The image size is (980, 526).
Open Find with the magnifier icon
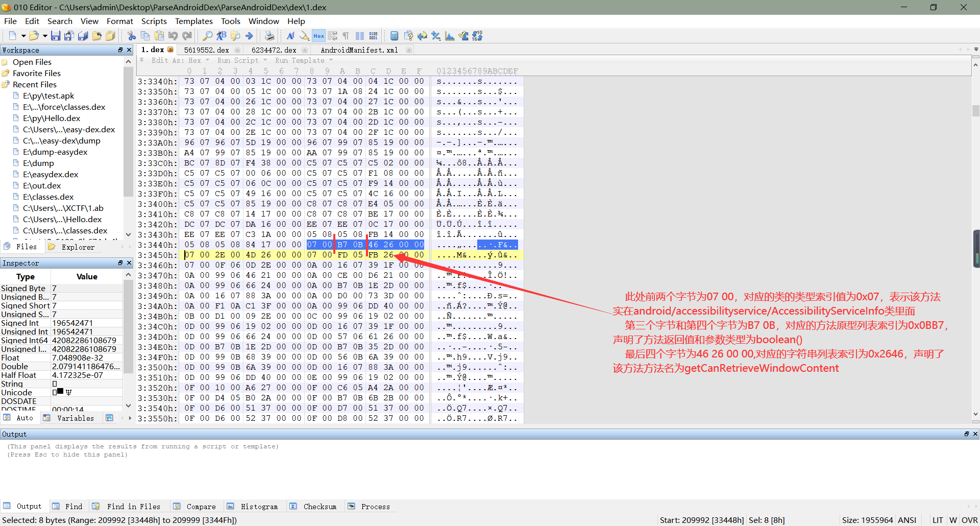(207, 36)
